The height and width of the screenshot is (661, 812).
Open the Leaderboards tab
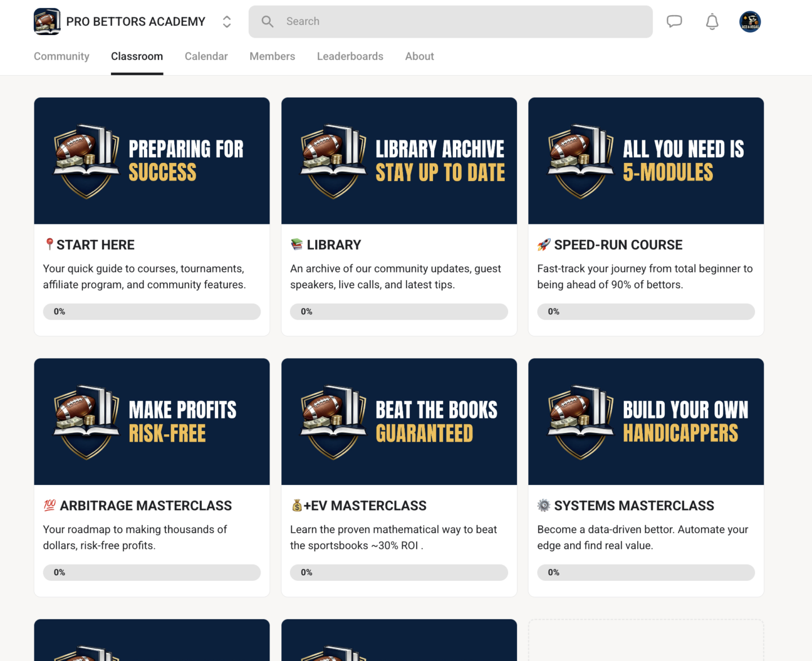(x=350, y=56)
